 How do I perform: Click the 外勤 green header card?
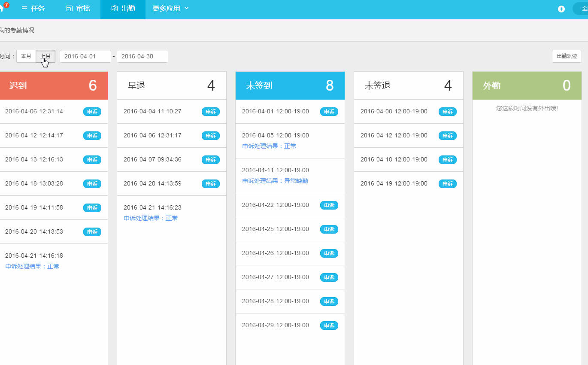[x=527, y=85]
